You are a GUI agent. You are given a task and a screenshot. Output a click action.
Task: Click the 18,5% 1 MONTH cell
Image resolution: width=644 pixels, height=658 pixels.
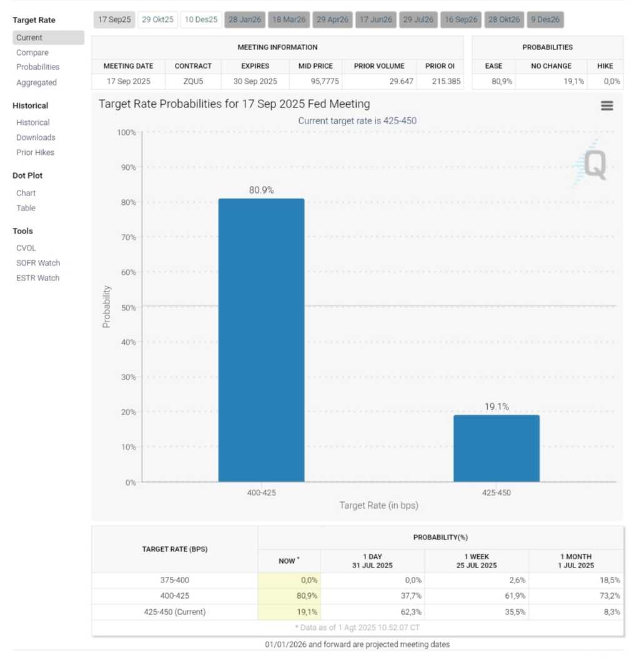[576, 581]
